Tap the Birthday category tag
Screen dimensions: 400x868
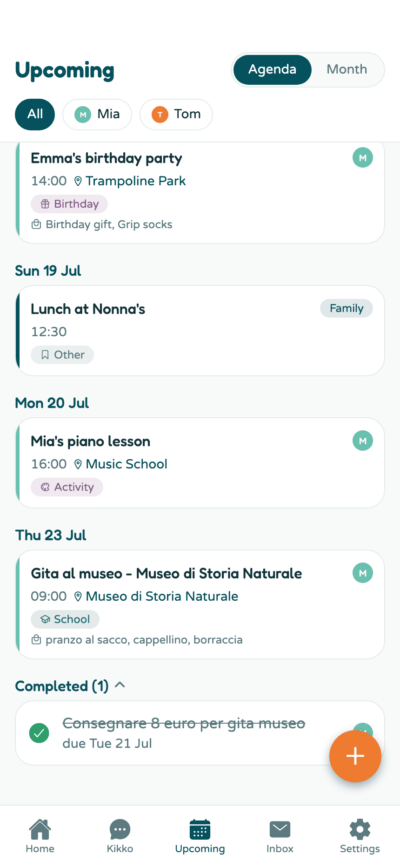(69, 204)
